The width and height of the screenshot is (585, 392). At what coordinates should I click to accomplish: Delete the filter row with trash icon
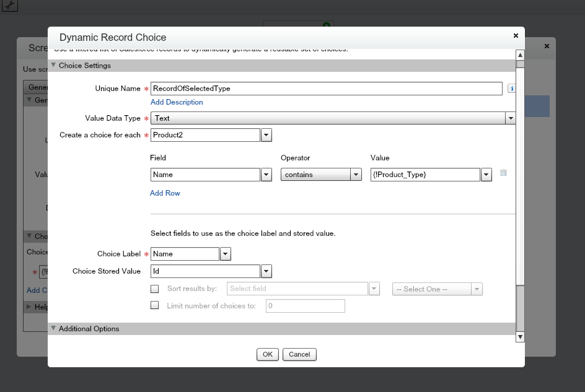[x=503, y=173]
